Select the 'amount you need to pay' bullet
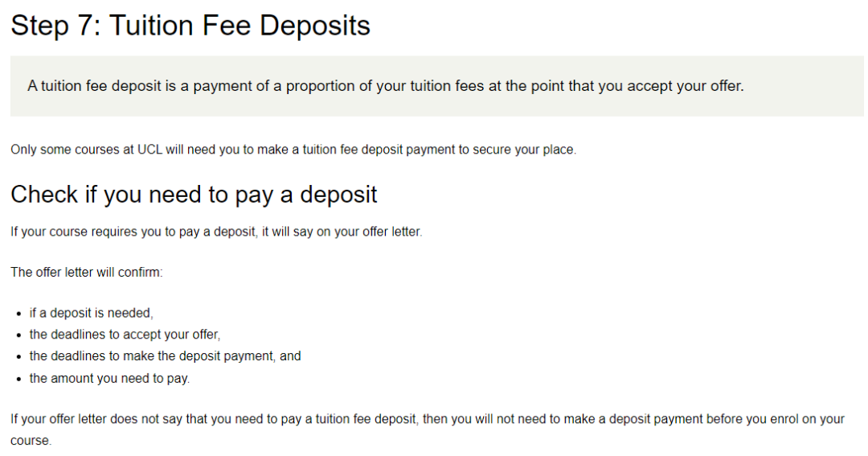Viewport: 868px width, 456px height. (109, 379)
